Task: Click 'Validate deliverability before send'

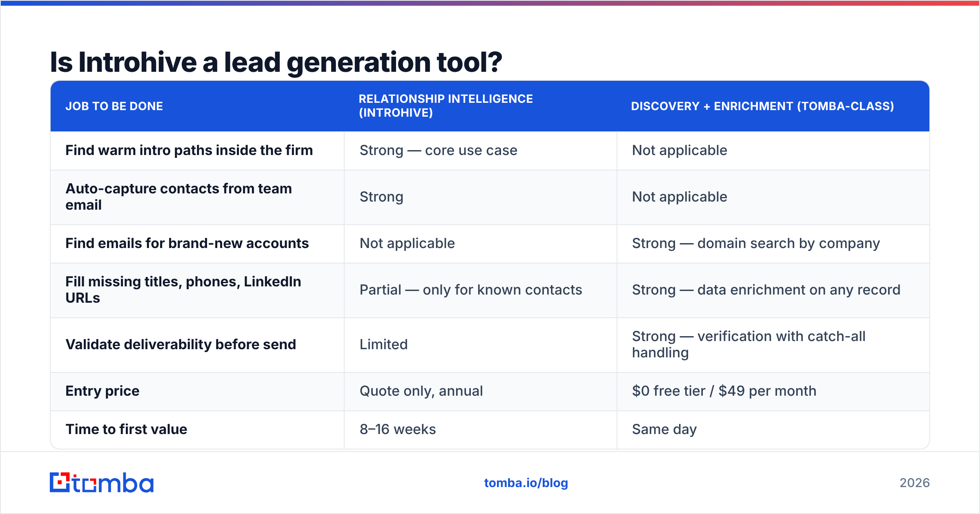Action: click(x=180, y=344)
